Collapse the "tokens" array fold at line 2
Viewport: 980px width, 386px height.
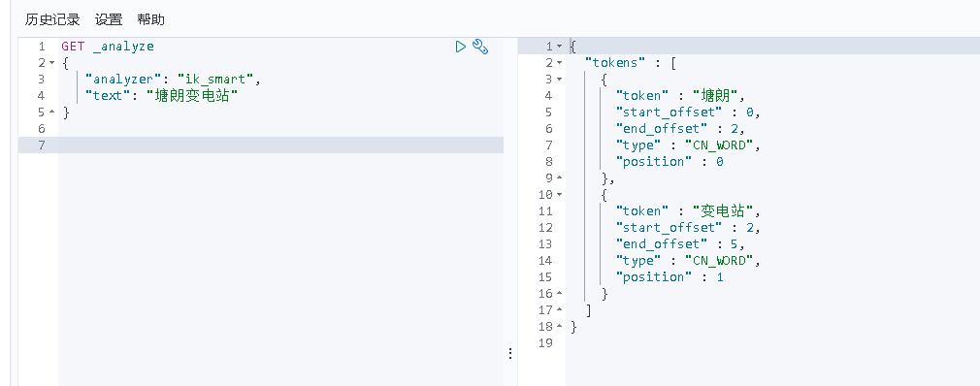pyautogui.click(x=559, y=63)
